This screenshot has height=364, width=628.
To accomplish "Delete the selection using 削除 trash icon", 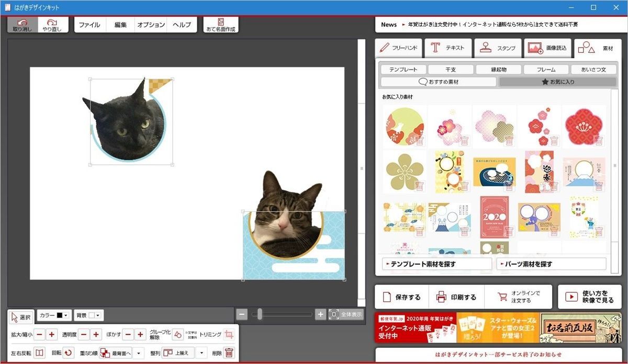I will click(229, 352).
